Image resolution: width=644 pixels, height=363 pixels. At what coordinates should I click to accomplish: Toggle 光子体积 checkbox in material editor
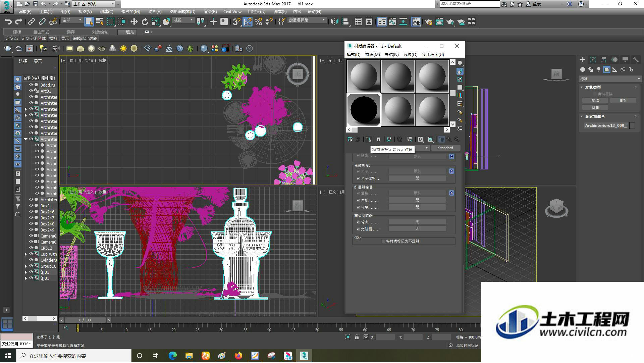pos(358,178)
